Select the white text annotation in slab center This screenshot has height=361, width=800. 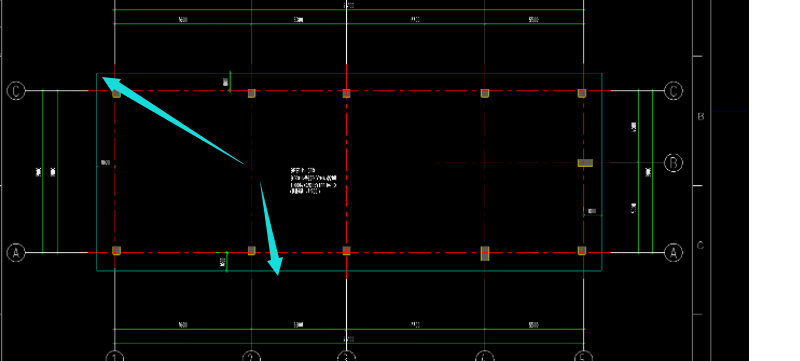tap(313, 181)
